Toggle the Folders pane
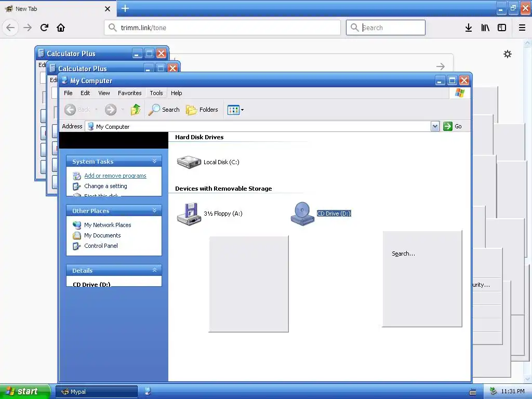This screenshot has height=399, width=532. pyautogui.click(x=202, y=110)
